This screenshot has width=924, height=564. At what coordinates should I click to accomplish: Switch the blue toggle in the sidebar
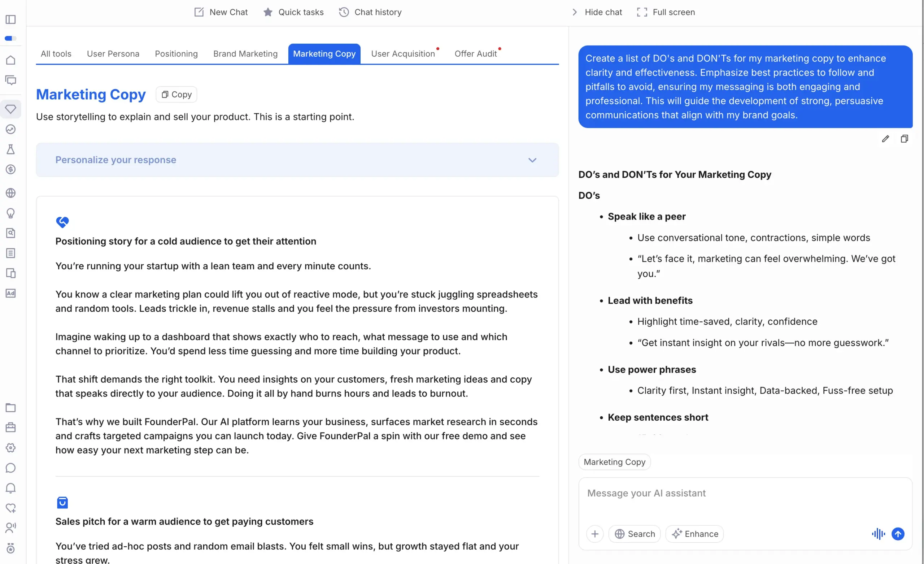click(x=11, y=38)
